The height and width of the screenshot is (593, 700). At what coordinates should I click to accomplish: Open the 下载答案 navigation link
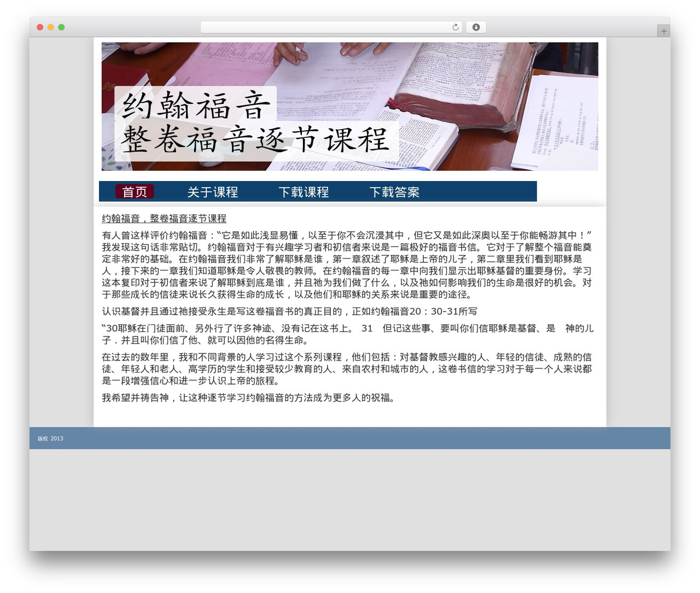(x=394, y=192)
